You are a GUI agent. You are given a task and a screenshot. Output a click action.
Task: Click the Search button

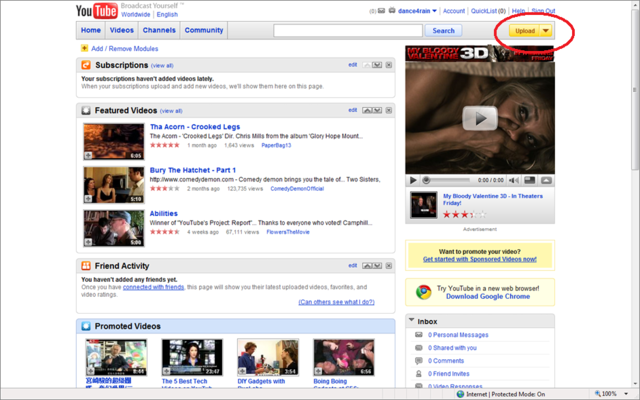443,31
